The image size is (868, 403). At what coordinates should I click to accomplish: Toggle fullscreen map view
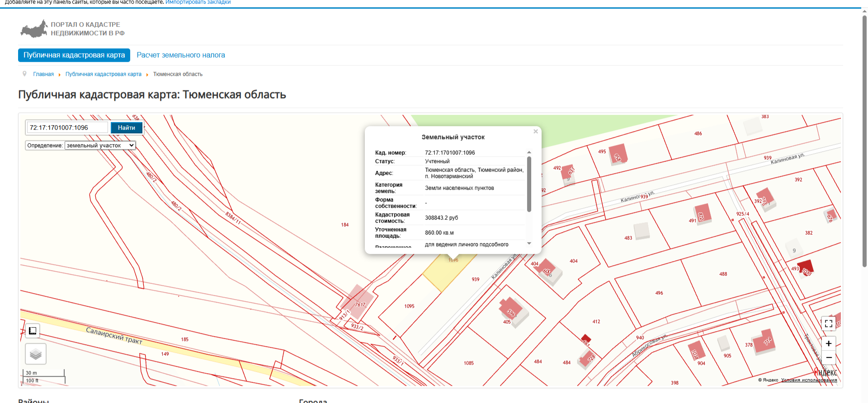tap(828, 323)
